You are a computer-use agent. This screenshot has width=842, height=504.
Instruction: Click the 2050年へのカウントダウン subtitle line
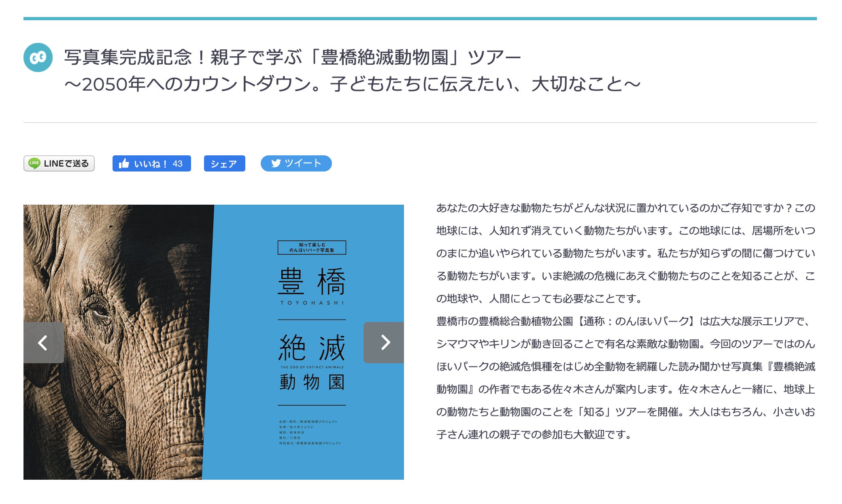[x=352, y=84]
